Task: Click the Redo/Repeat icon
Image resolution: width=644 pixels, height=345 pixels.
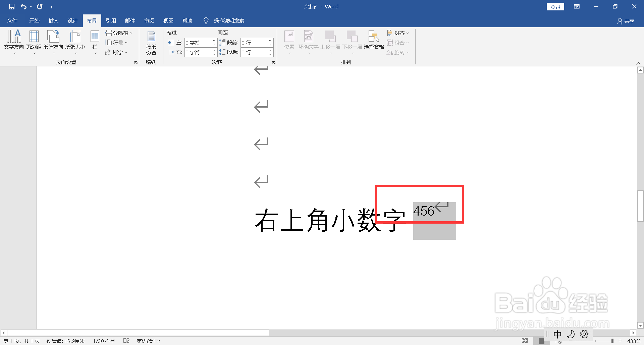Action: tap(40, 7)
